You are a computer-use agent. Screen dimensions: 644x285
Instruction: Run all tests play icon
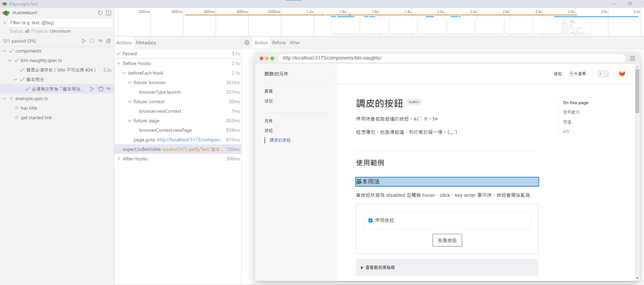[84, 41]
